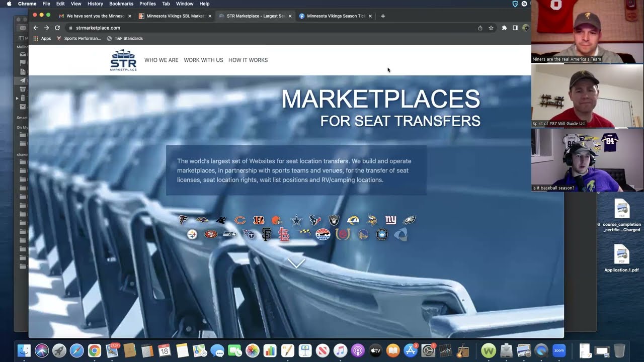Expand the Mail sidebar disclosure triangle
This screenshot has height=362, width=644.
pyautogui.click(x=17, y=98)
